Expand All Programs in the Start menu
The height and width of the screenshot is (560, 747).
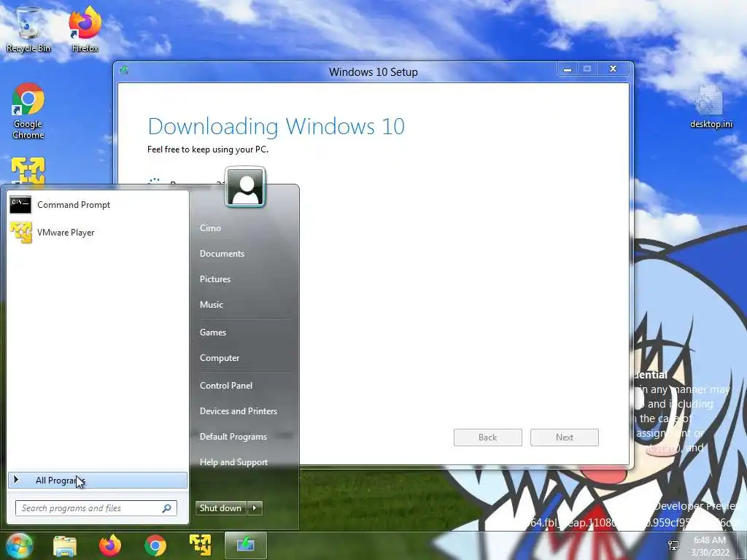(98, 481)
